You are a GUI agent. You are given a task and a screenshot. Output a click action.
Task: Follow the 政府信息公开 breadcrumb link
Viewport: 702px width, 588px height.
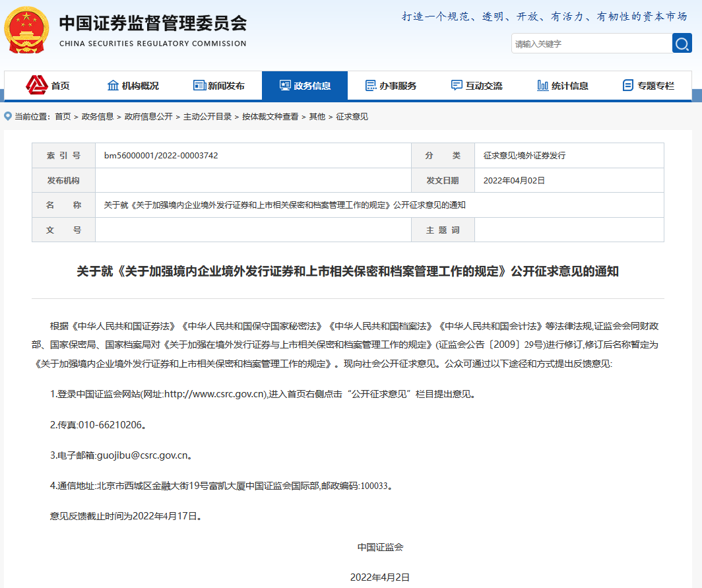pos(148,116)
